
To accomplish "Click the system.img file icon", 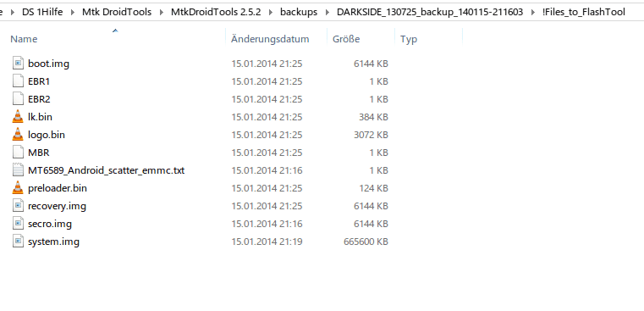I will 18,242.
